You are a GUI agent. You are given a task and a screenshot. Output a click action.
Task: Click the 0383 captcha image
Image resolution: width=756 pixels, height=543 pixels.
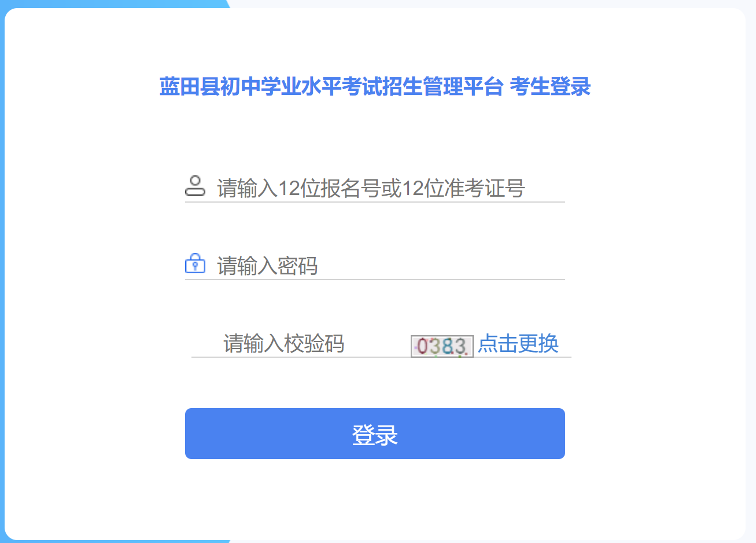(442, 346)
